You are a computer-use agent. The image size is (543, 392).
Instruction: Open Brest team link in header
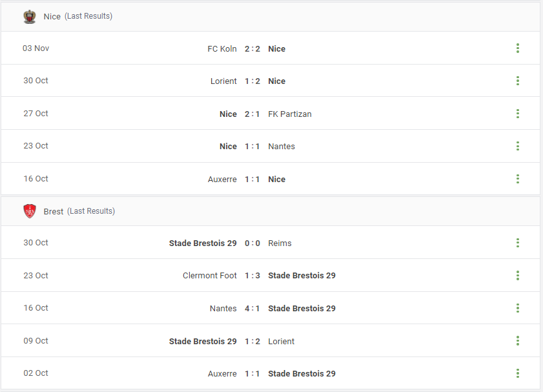(54, 211)
